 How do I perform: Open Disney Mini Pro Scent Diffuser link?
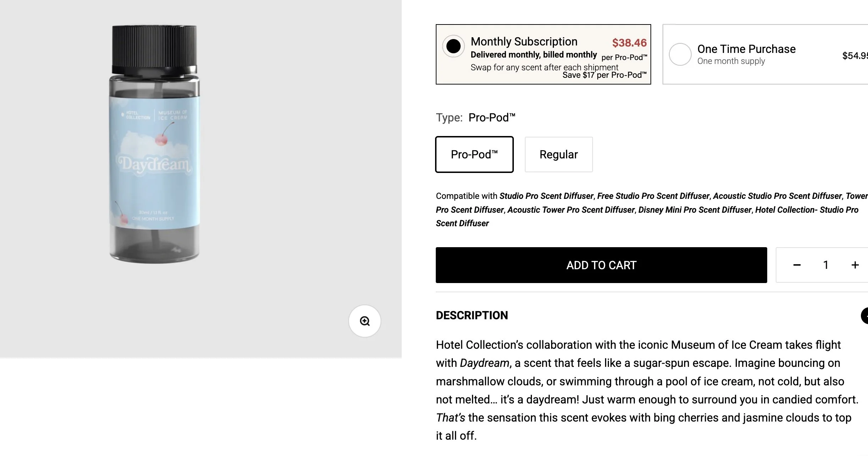tap(694, 210)
